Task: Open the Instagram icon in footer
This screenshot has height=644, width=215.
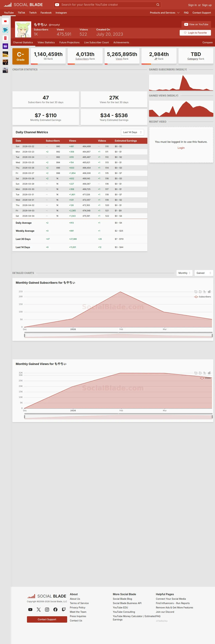Action: [47, 610]
